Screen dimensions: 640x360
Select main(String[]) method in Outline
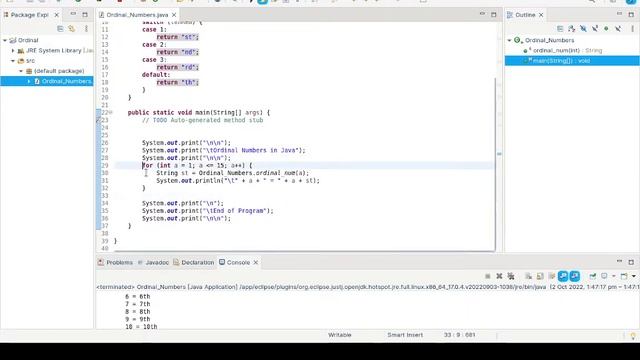[572, 61]
